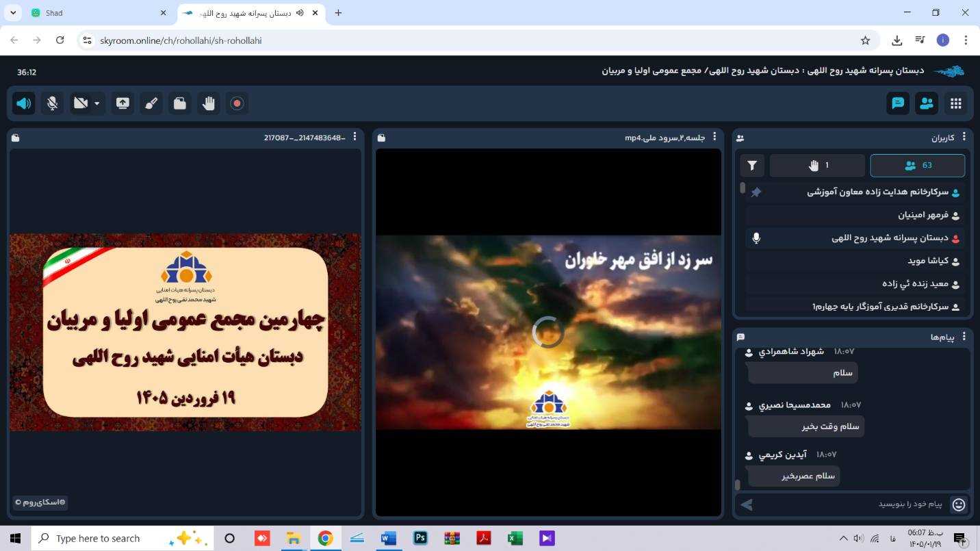Toggle the muted microphone button

pos(52,103)
